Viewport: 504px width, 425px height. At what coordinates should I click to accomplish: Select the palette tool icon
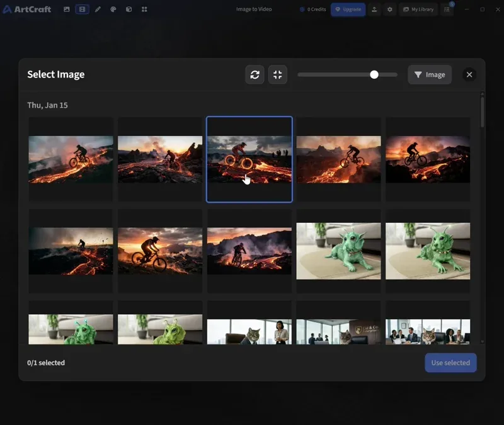coord(113,9)
